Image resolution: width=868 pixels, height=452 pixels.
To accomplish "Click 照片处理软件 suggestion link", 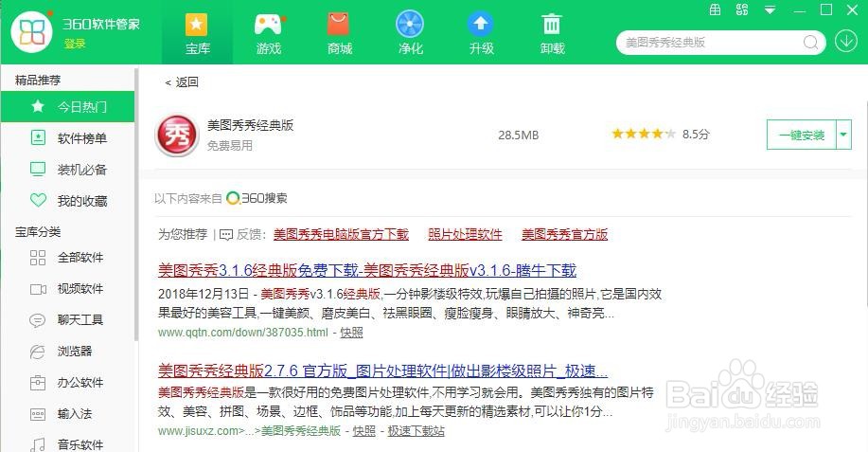I will coord(465,234).
